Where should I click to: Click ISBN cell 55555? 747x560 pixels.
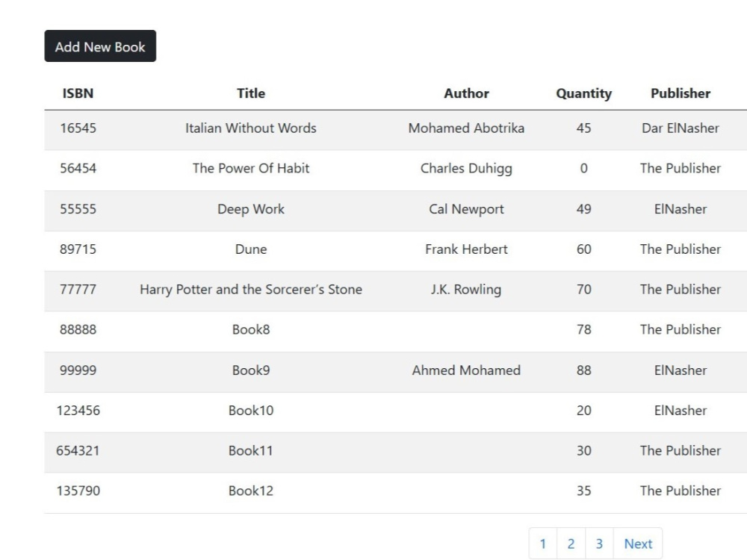pos(78,209)
